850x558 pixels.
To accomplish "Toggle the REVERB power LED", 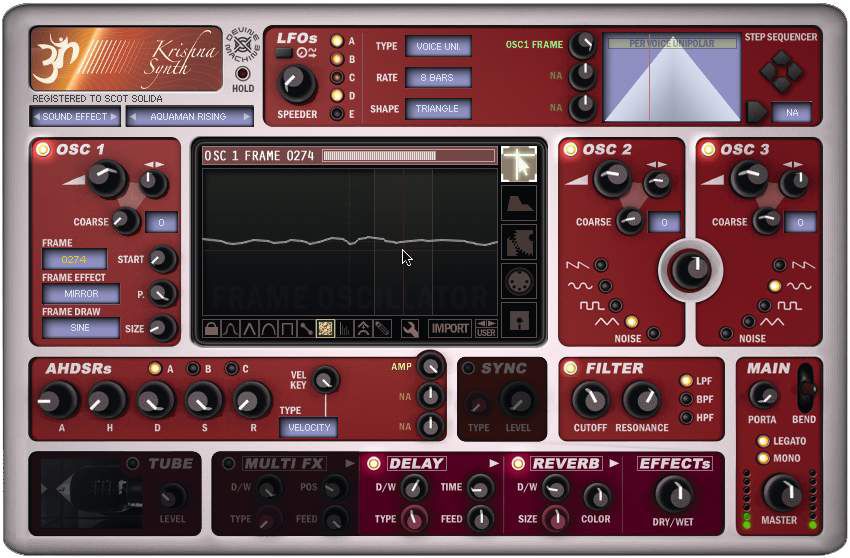I will pos(518,464).
